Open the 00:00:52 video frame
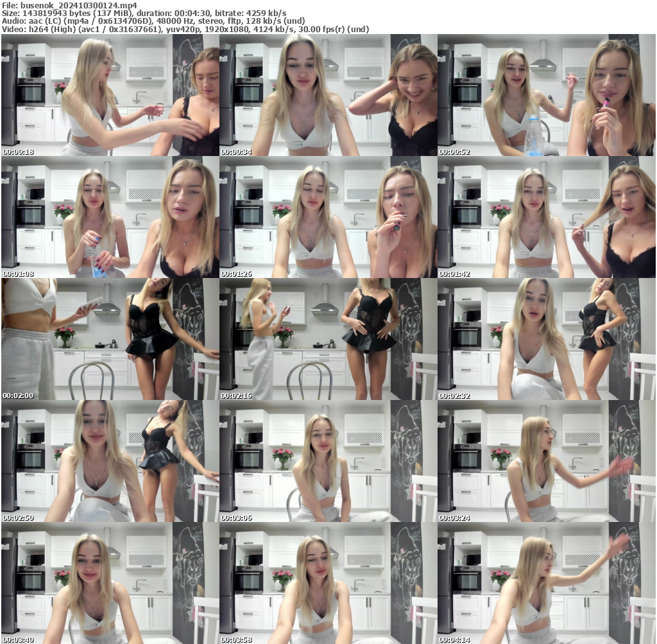657x644 pixels. 547,96
